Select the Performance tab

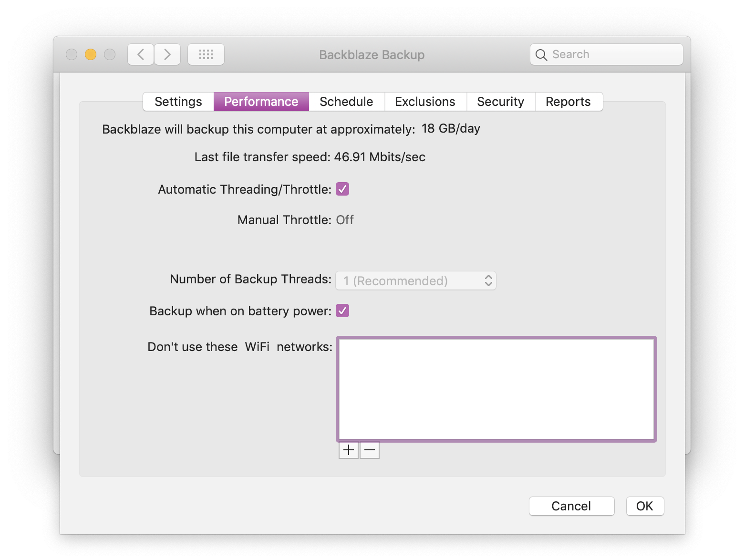(x=261, y=102)
